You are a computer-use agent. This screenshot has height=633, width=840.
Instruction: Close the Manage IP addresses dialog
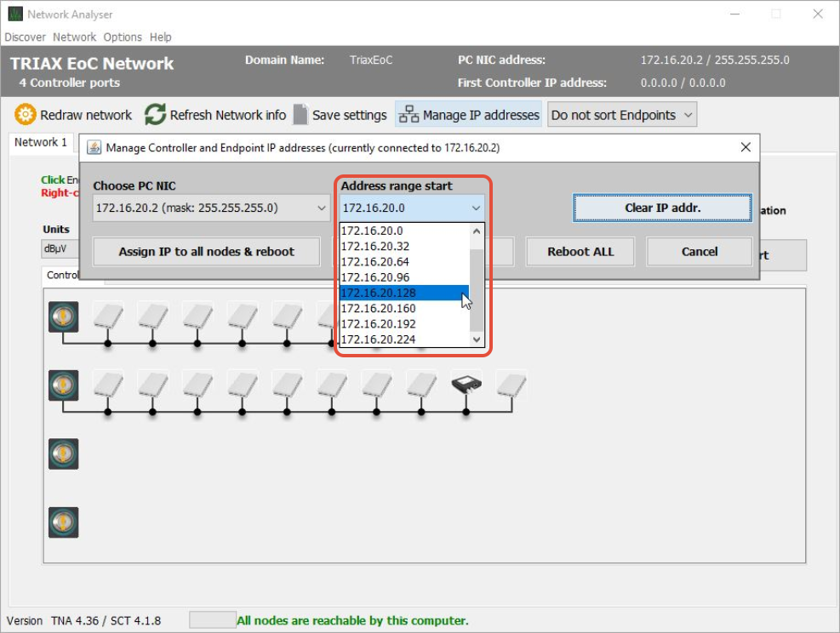click(x=746, y=147)
